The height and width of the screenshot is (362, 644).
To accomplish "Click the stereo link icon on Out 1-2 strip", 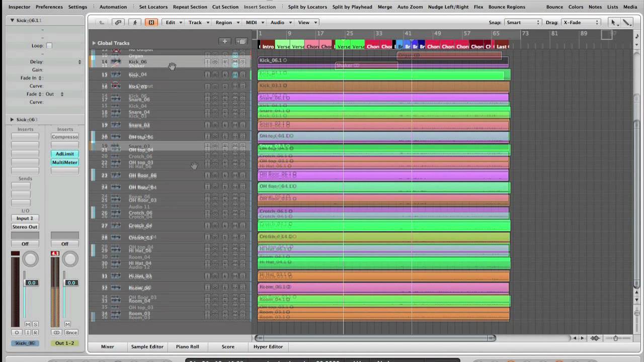I will pyautogui.click(x=56, y=332).
